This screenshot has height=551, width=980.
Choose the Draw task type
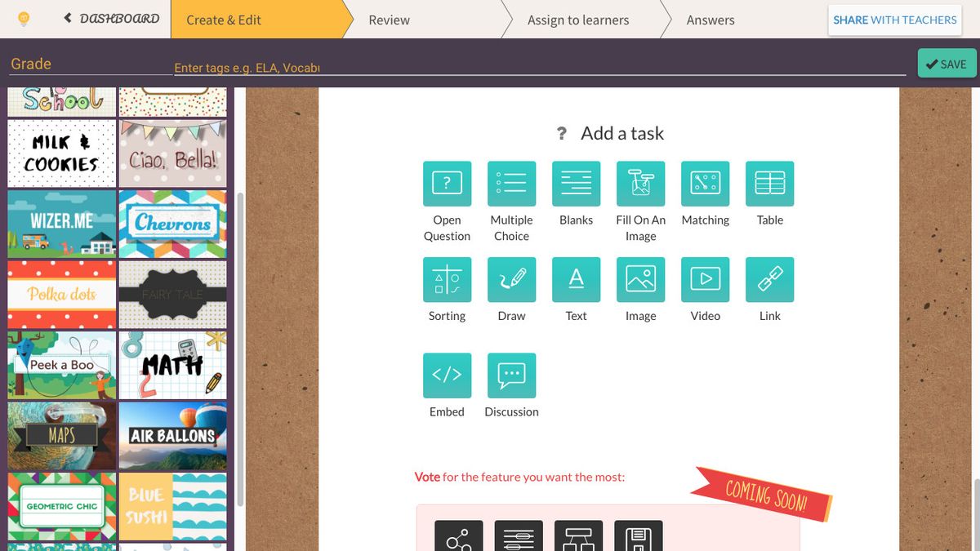[511, 278]
